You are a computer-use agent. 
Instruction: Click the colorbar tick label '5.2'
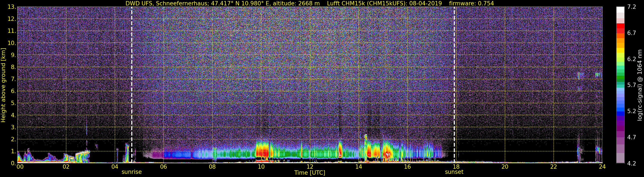(x=632, y=111)
